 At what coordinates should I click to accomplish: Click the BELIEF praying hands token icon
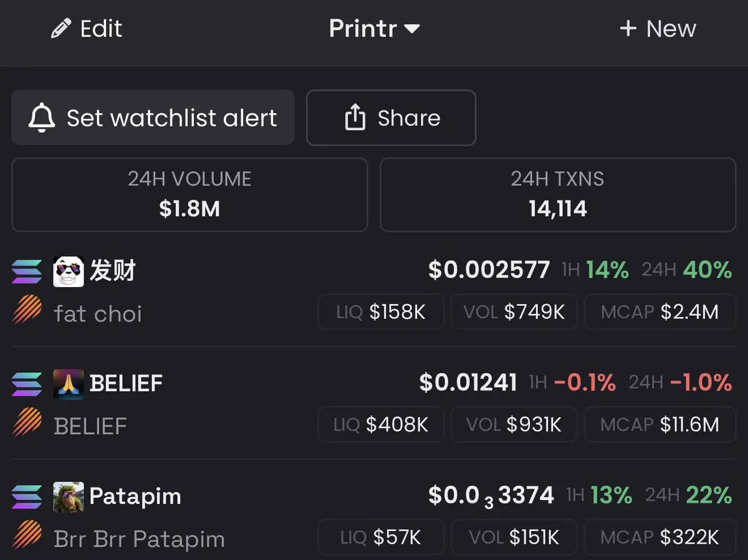coord(69,384)
